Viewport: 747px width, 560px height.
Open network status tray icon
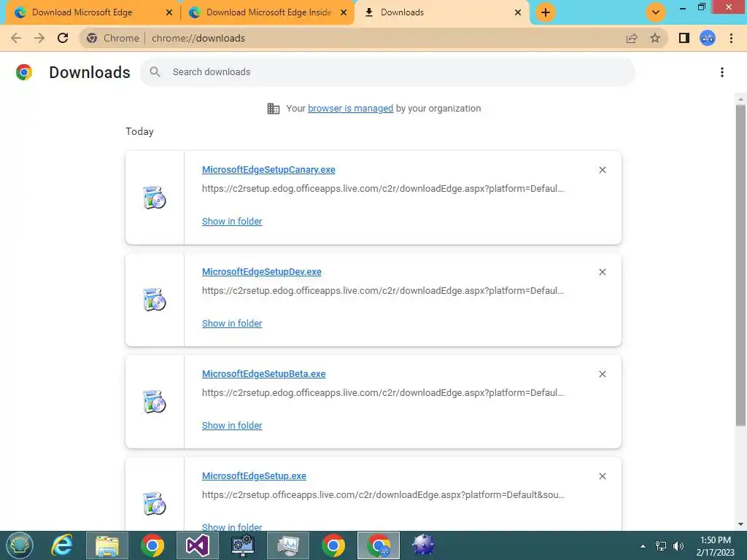pyautogui.click(x=661, y=546)
